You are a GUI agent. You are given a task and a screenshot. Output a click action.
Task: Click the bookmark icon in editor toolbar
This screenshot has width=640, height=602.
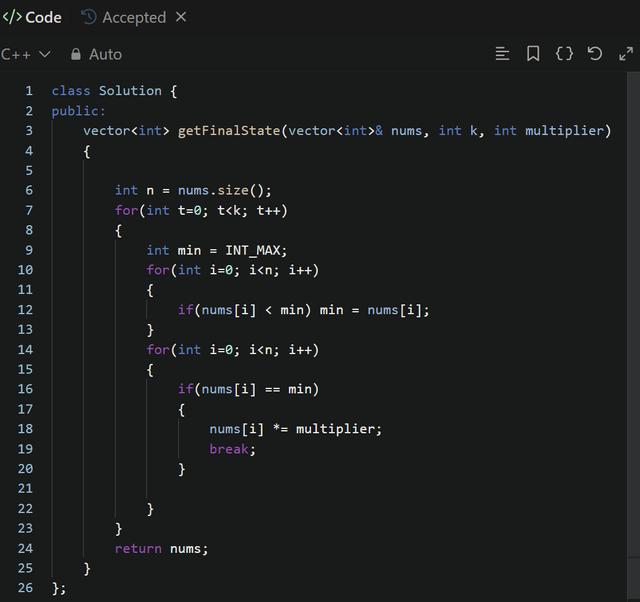tap(533, 54)
